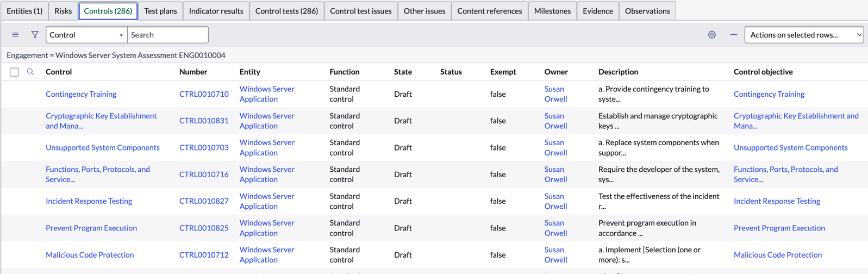Open Functions, Ports, Protocols control link
This screenshot has height=274, width=868.
point(98,174)
